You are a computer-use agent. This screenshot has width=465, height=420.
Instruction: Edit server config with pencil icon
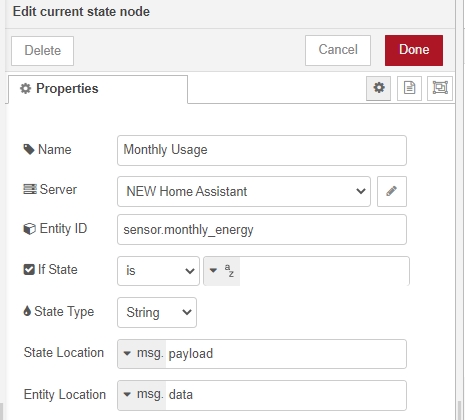392,191
